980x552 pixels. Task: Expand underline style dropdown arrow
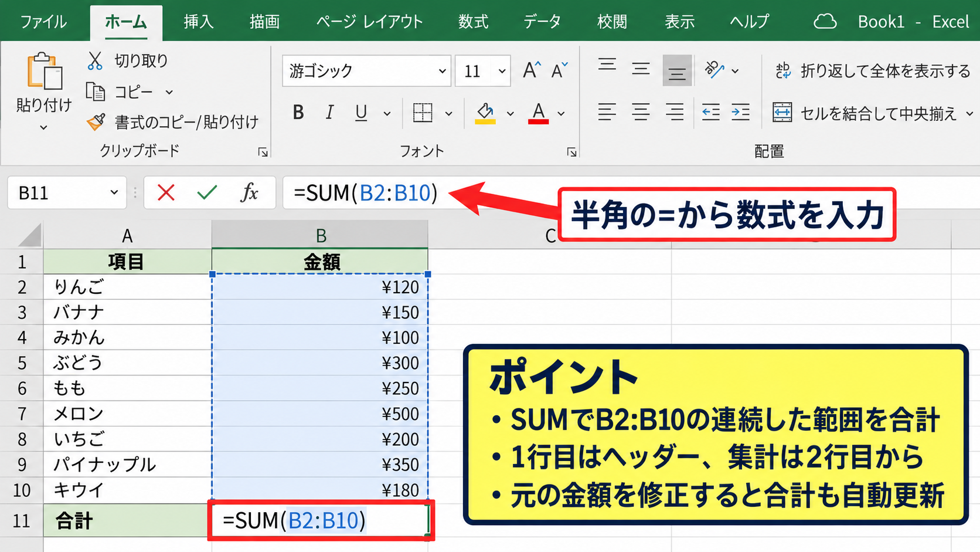(x=387, y=113)
